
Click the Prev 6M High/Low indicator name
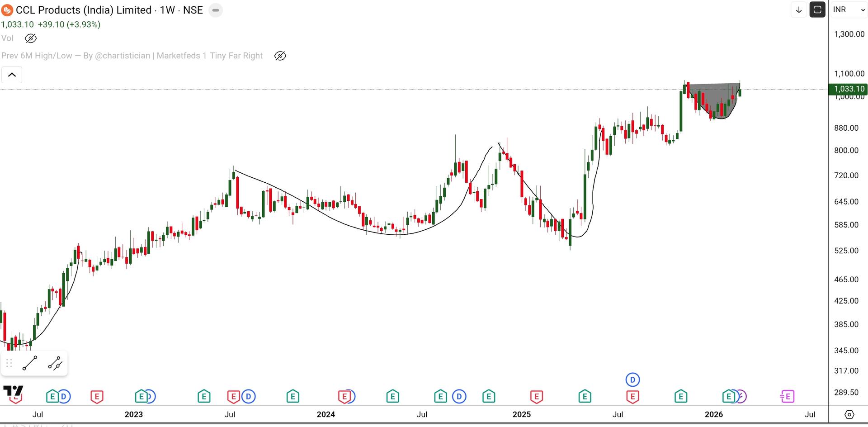point(132,56)
